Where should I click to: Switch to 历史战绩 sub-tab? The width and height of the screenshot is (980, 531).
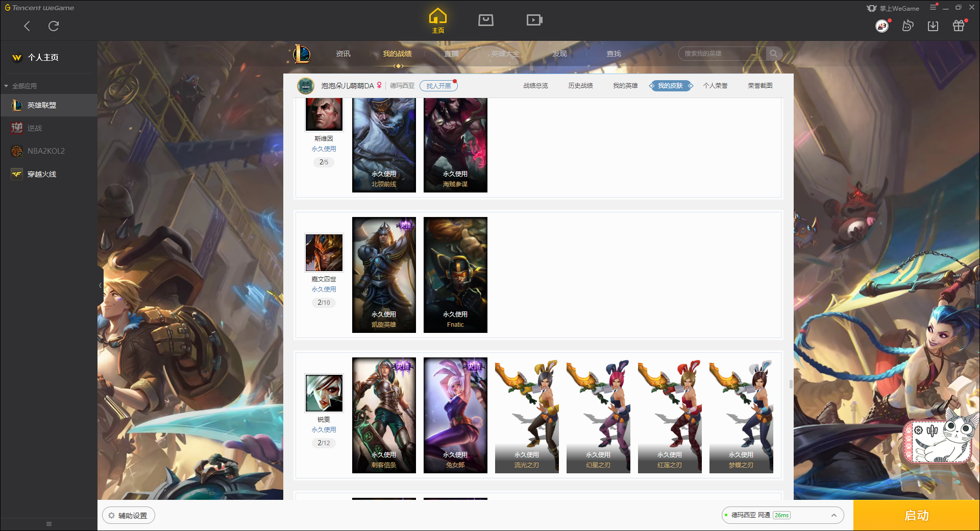tap(580, 86)
